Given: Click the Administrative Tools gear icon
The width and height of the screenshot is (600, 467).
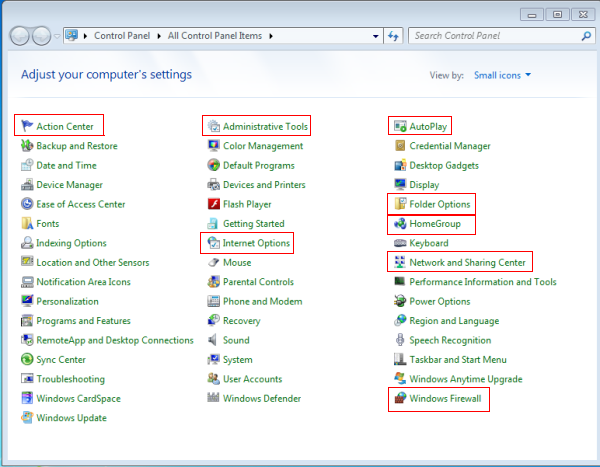Looking at the screenshot, I should (214, 126).
